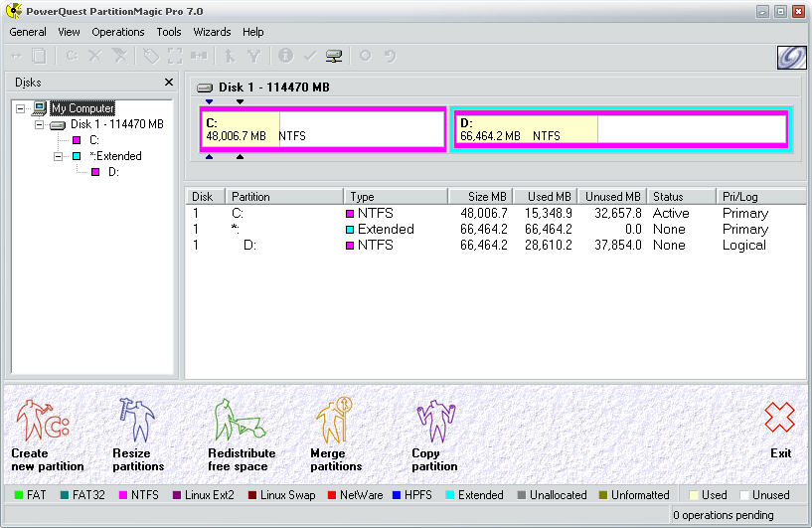Open the Wizards menu
This screenshot has height=528, width=812.
[x=212, y=32]
